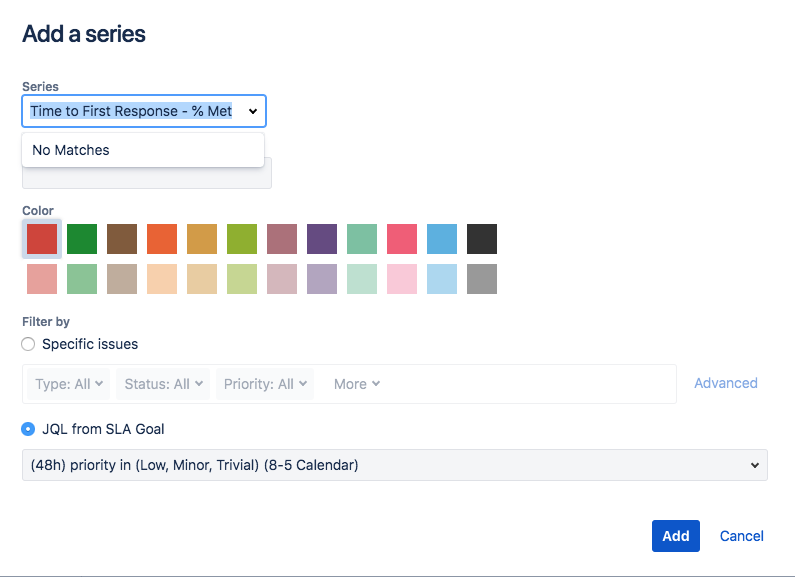Pick the dark green color swatch
Viewport: 795px width, 577px height.
coord(82,239)
